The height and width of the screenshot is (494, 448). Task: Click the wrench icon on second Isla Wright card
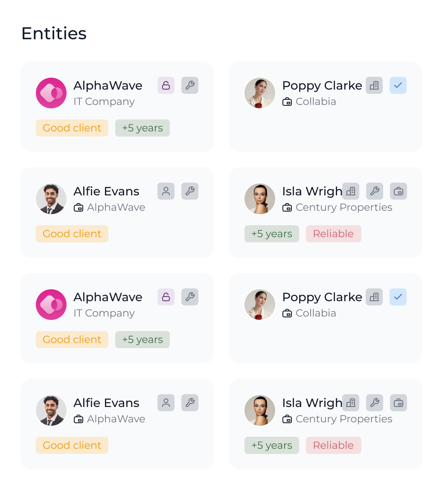[375, 403]
